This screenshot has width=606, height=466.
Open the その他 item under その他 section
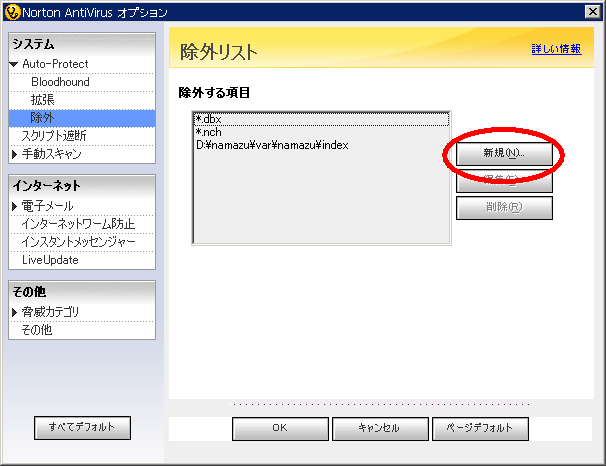pyautogui.click(x=37, y=330)
